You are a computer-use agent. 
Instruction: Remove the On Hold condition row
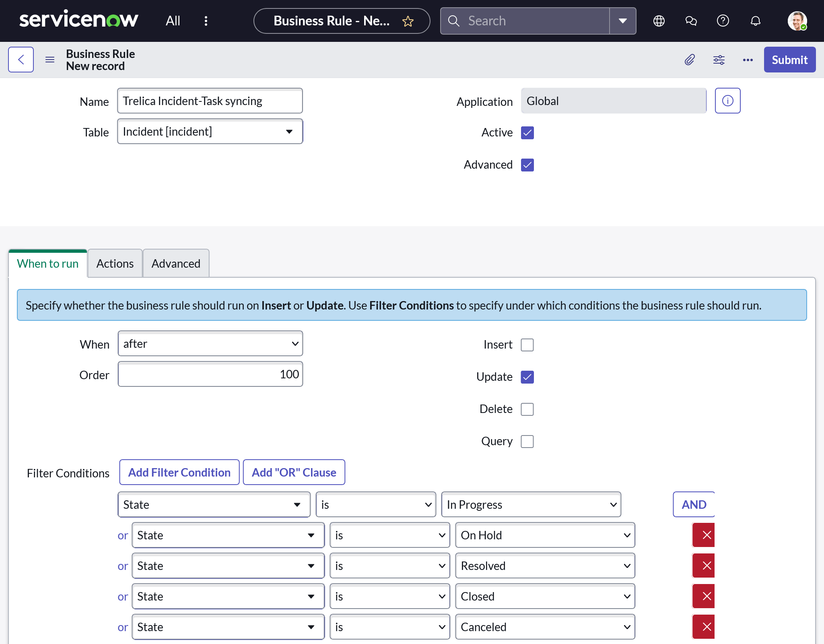(x=704, y=535)
